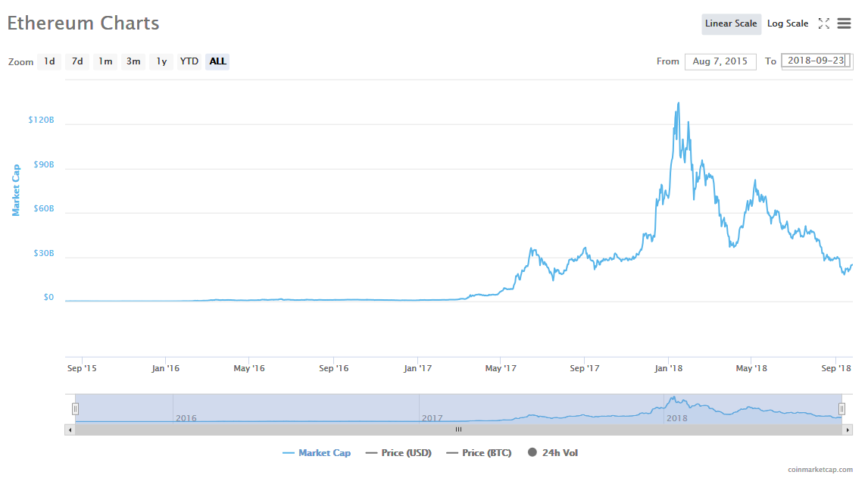Set zoom range to 1y
Image resolution: width=868 pixels, height=500 pixels.
(x=161, y=61)
